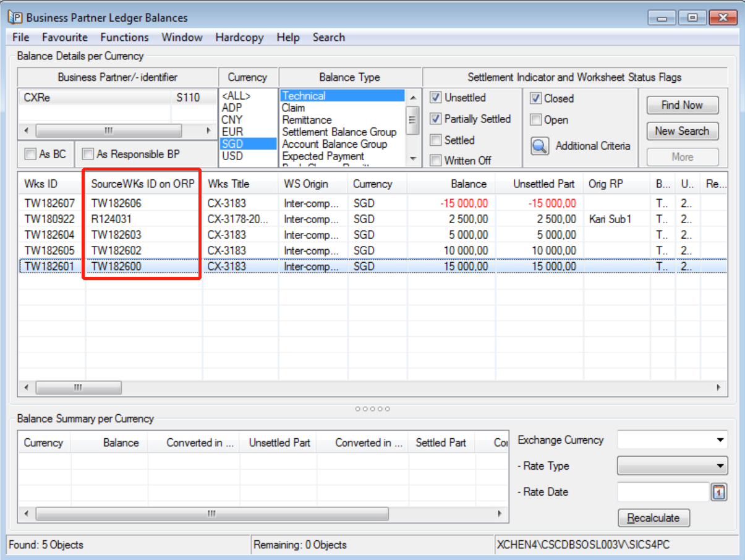Tick the As Responsible BP checkbox
Viewport: 745px width, 560px height.
pos(88,154)
